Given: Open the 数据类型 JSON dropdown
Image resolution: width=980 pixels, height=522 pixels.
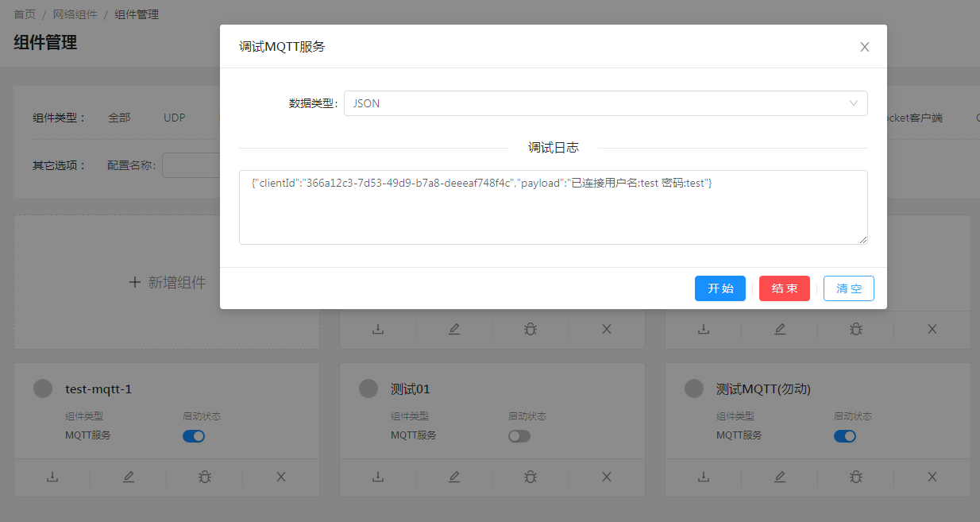Looking at the screenshot, I should coord(605,103).
